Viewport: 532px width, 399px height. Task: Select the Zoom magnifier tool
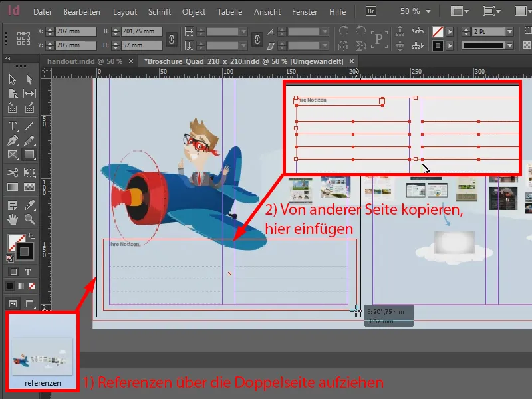coord(29,220)
